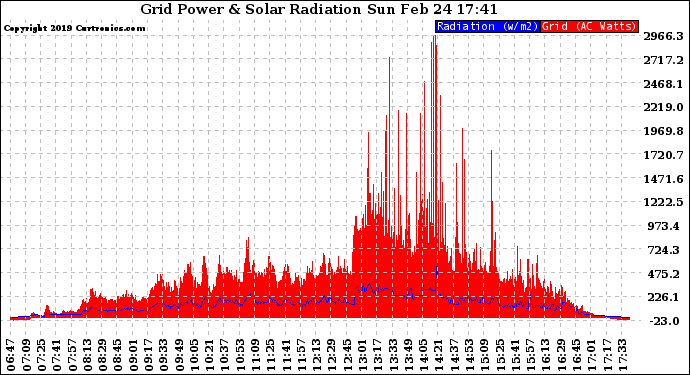The height and width of the screenshot is (375, 690).
Task: Click the 15:41 time label
Action: (515, 355)
